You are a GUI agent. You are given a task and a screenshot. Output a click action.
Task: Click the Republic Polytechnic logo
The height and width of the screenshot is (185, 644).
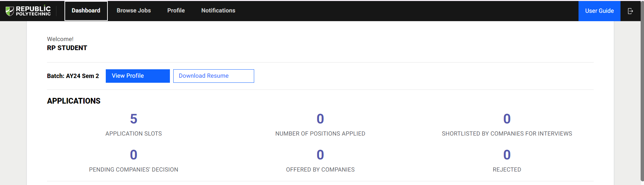[x=28, y=11]
